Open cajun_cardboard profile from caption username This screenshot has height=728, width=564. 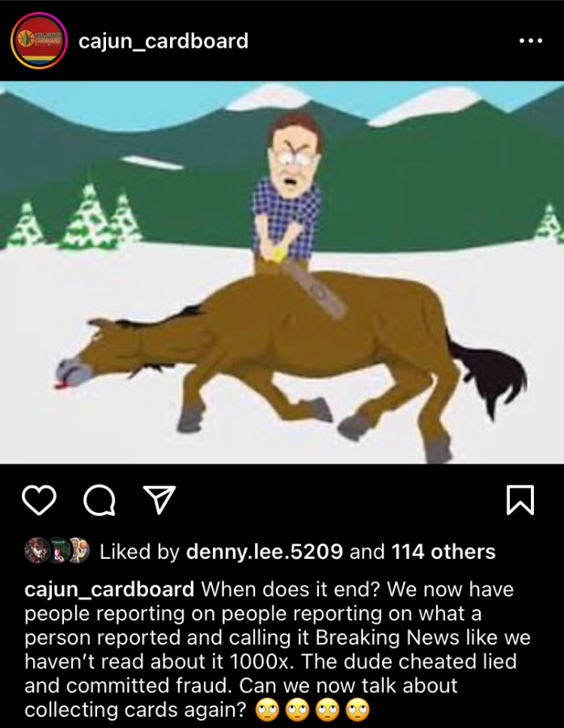pos(109,589)
